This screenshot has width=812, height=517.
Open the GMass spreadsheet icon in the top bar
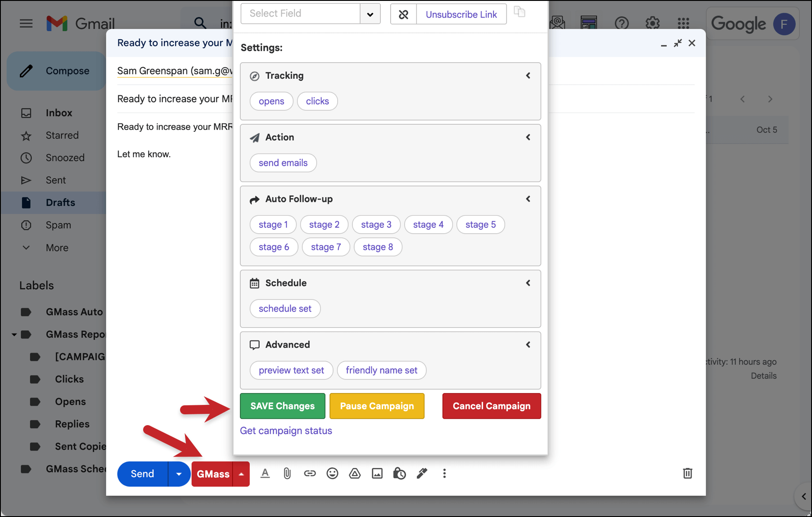(589, 23)
